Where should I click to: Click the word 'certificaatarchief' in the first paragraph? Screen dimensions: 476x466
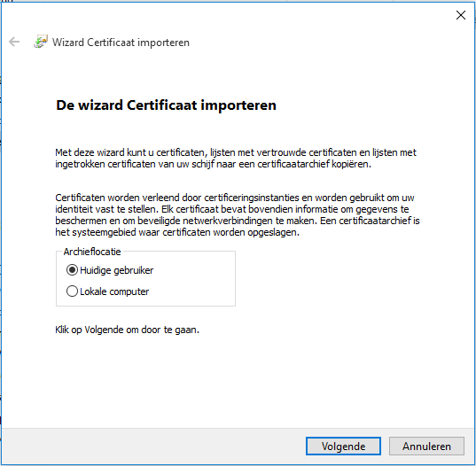[x=293, y=164]
